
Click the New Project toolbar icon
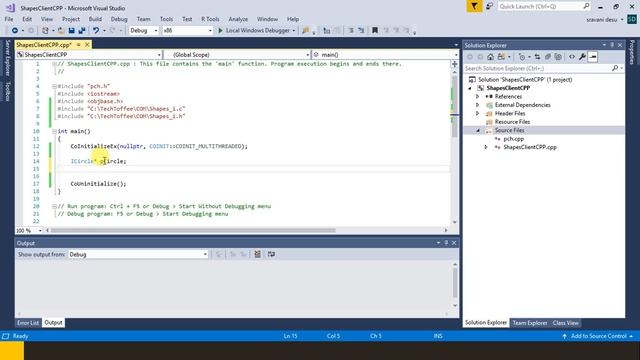point(45,31)
